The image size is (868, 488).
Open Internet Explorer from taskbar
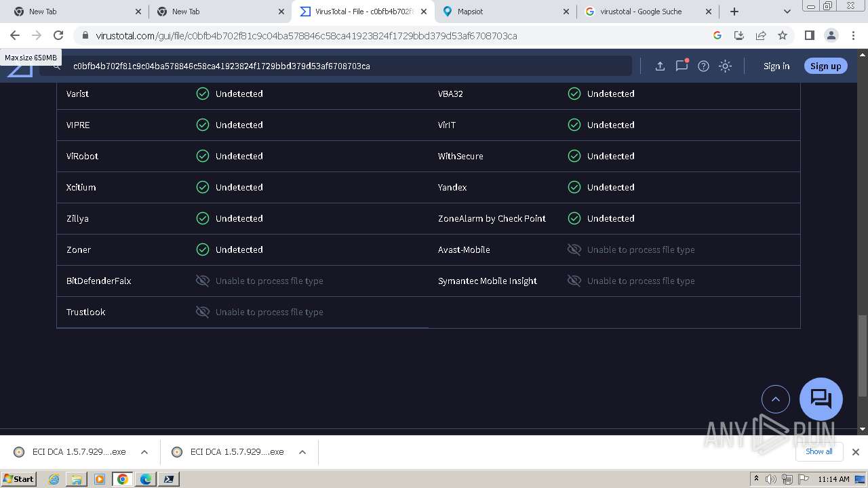(x=54, y=479)
